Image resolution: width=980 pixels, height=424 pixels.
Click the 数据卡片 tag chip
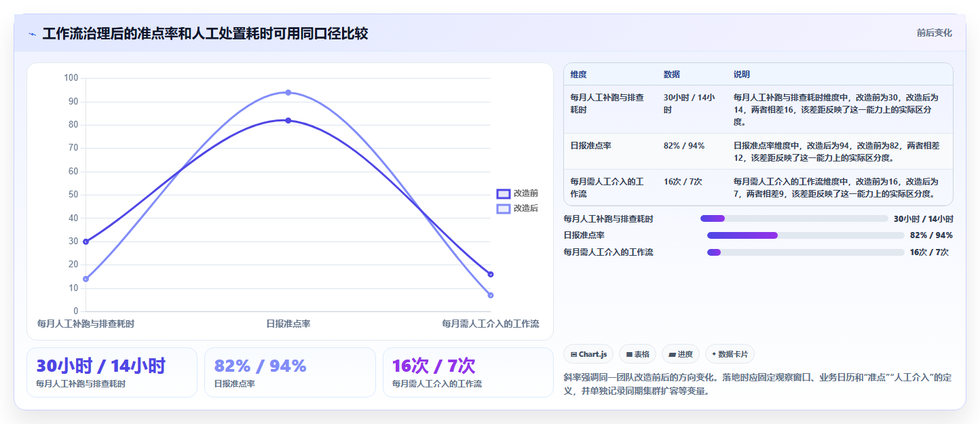[x=730, y=354]
